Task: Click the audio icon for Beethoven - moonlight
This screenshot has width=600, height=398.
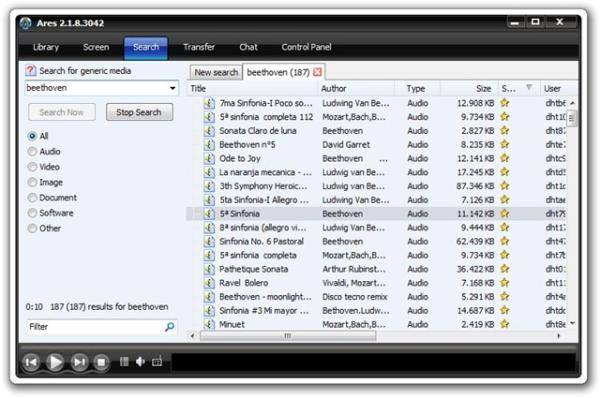Action: pos(209,297)
